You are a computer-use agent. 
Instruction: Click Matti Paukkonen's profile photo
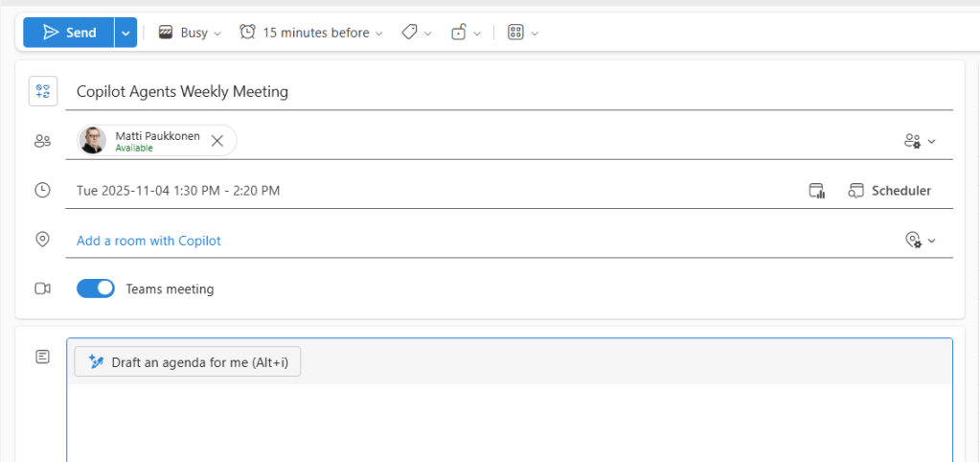(x=94, y=141)
